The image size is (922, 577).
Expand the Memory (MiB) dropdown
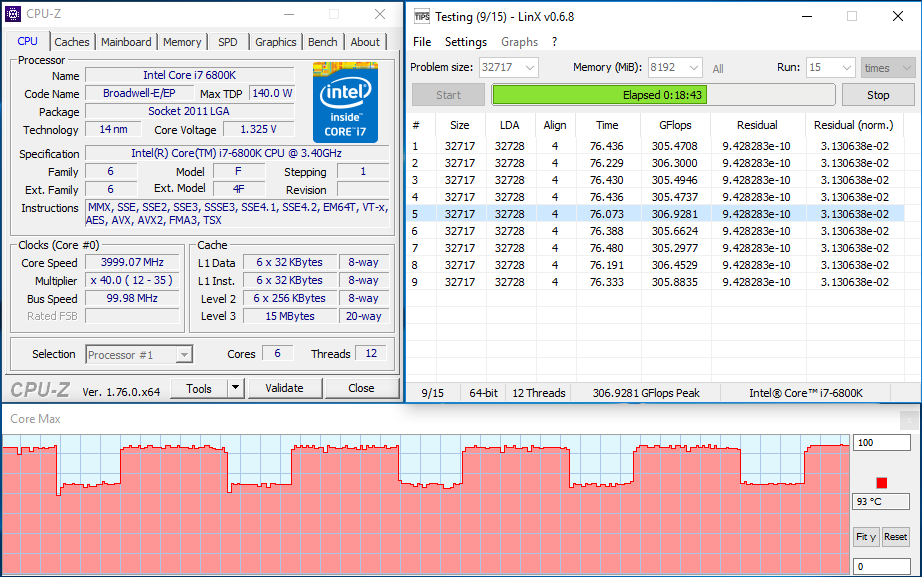click(693, 68)
